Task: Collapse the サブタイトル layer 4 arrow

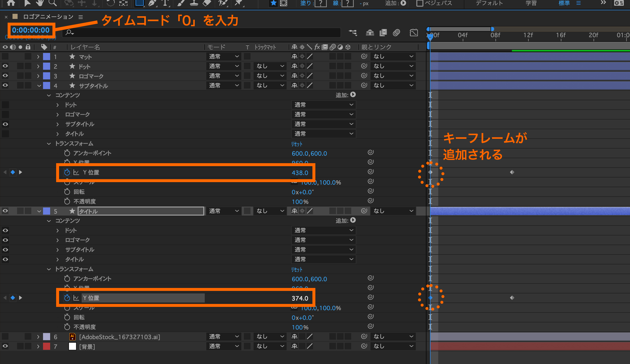Action: click(39, 86)
